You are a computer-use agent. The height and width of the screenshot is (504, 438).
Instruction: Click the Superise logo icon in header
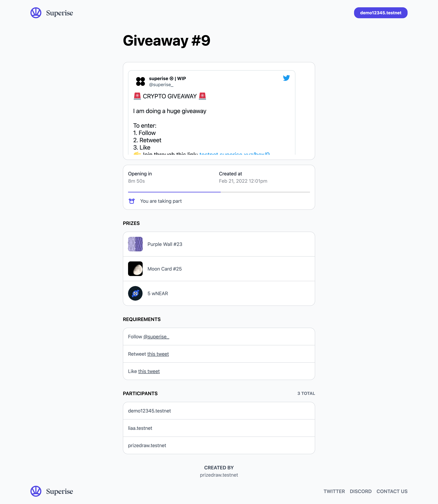click(x=36, y=13)
